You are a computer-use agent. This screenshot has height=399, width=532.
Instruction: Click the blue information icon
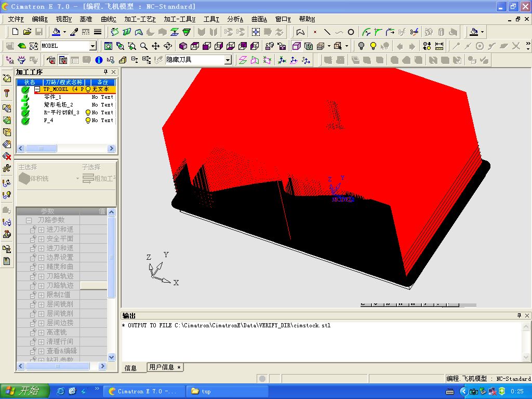click(x=99, y=60)
